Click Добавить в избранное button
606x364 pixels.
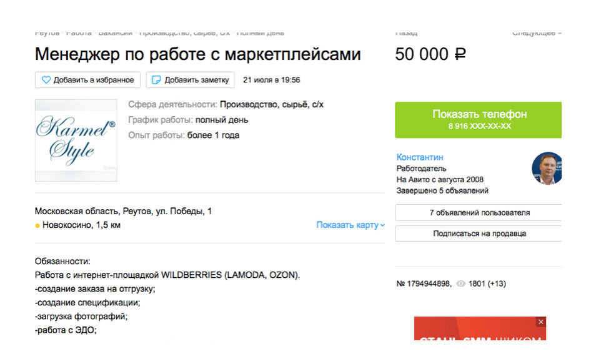tap(87, 80)
